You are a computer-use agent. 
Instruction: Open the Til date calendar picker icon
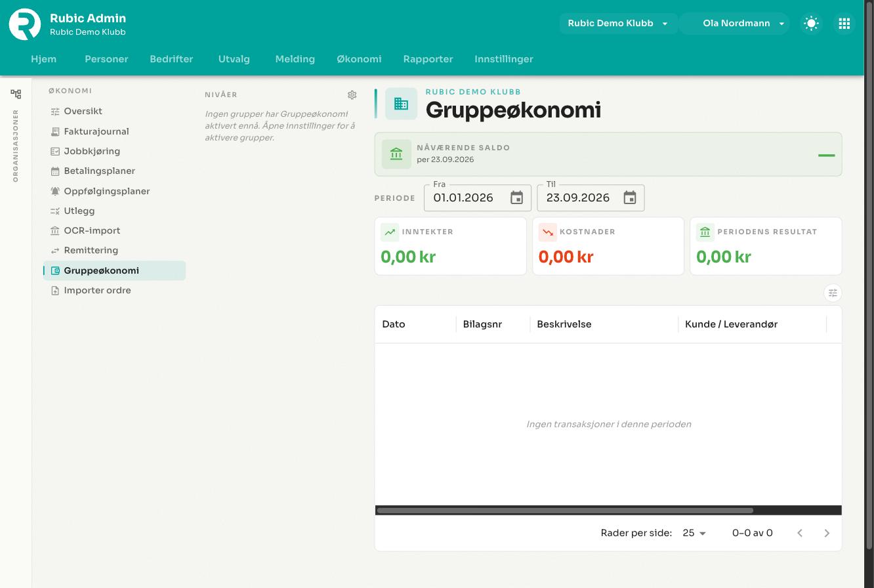pos(630,198)
